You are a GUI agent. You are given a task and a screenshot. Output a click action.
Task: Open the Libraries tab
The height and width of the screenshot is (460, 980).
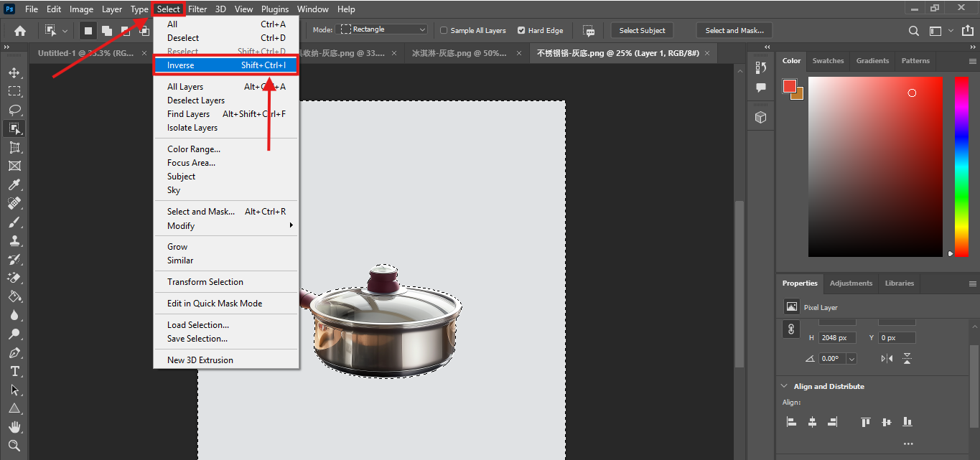pyautogui.click(x=899, y=283)
